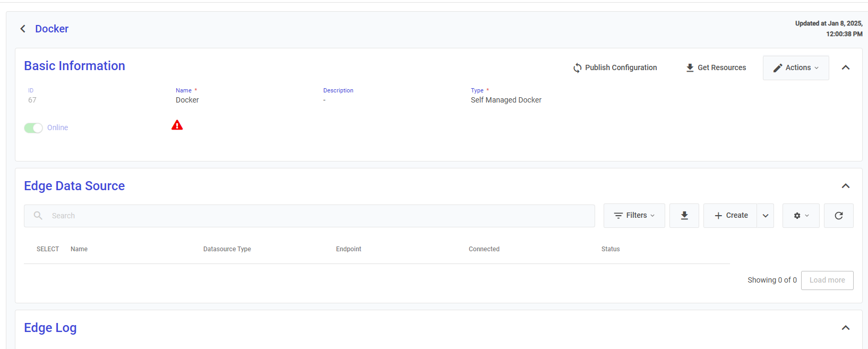The image size is (868, 349).
Task: Click into the Search input field
Action: (319, 216)
